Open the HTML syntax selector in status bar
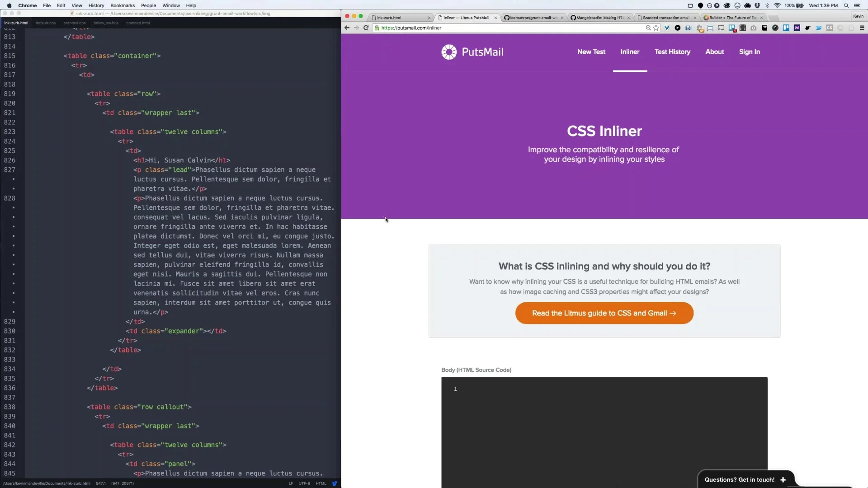 point(321,483)
